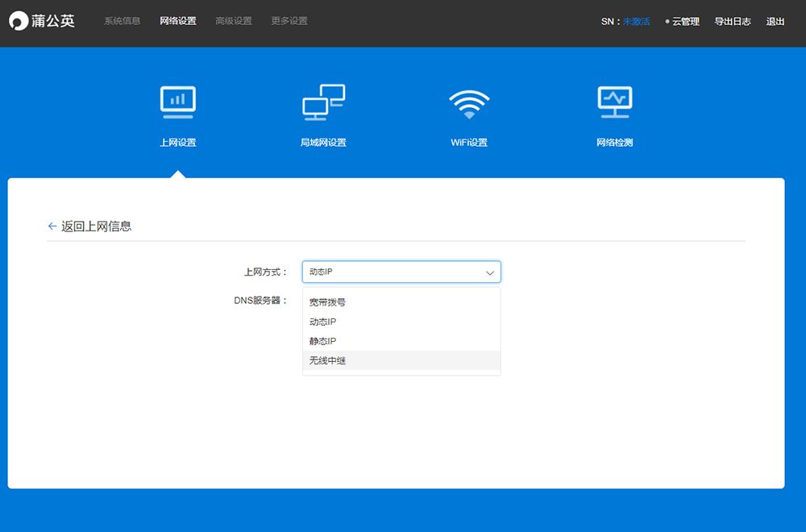The width and height of the screenshot is (806, 532).
Task: Go to the 高级设置 menu
Action: [233, 21]
